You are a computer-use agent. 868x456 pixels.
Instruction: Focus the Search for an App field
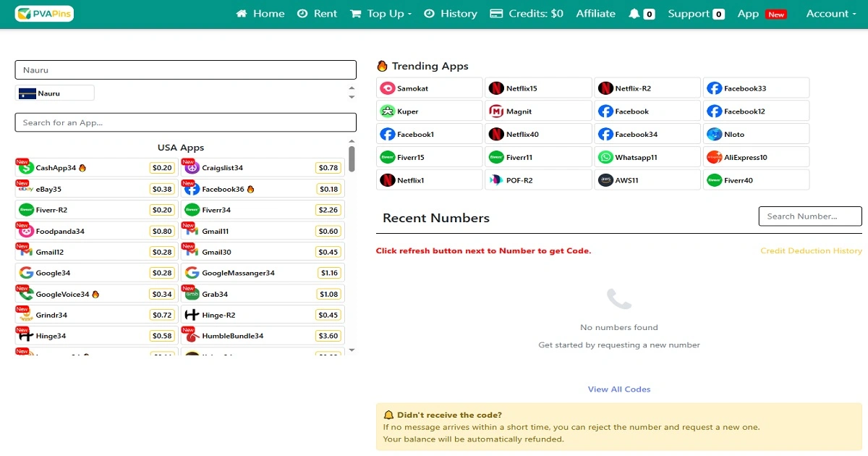click(185, 122)
